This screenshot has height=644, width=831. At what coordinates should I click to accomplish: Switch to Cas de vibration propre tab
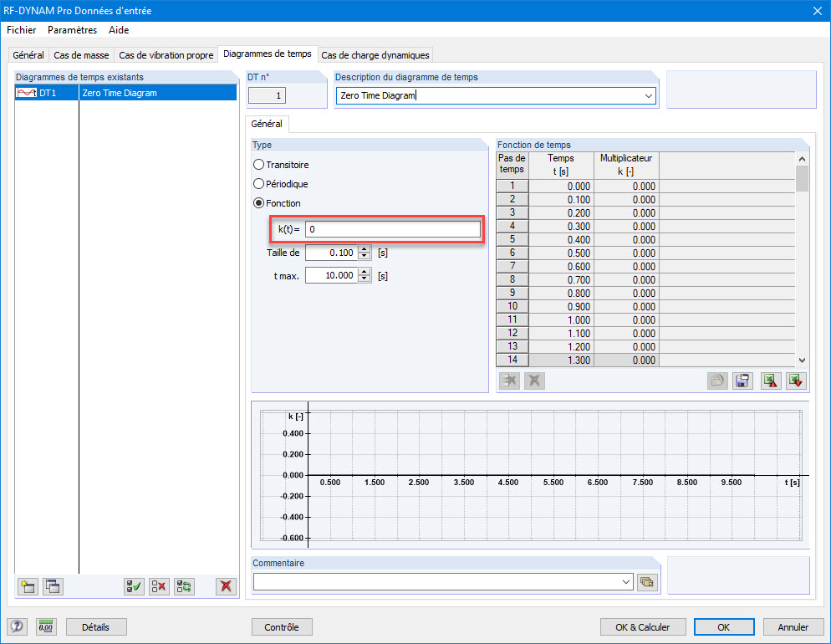(166, 55)
